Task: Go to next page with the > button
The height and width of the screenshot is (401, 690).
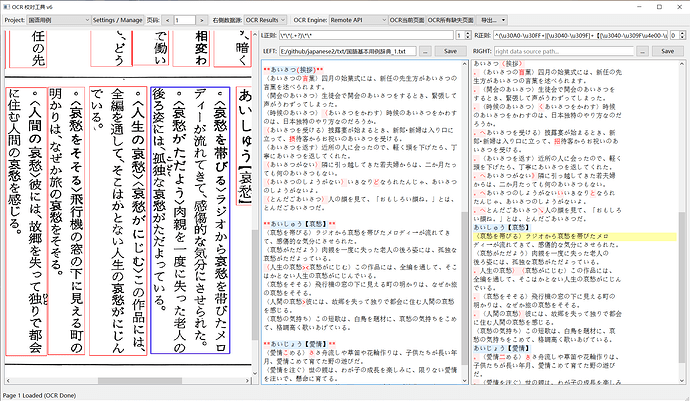Action: [x=200, y=20]
